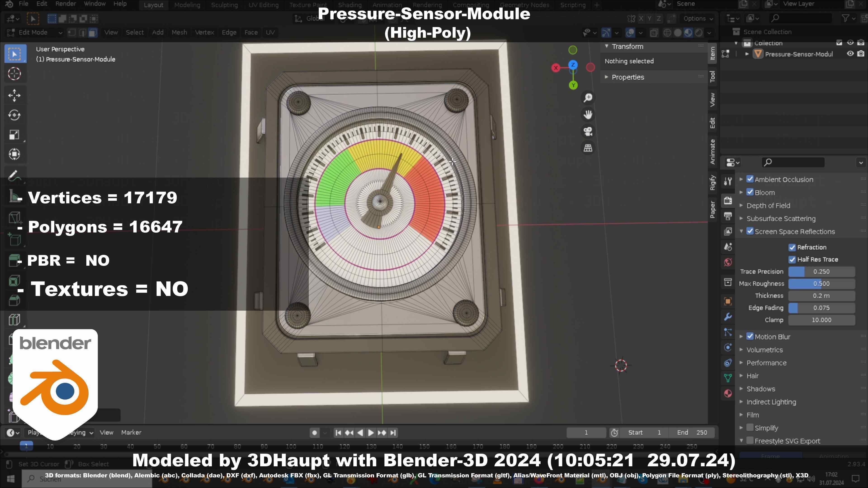The height and width of the screenshot is (488, 868).
Task: Click the current frame field
Action: pyautogui.click(x=586, y=433)
